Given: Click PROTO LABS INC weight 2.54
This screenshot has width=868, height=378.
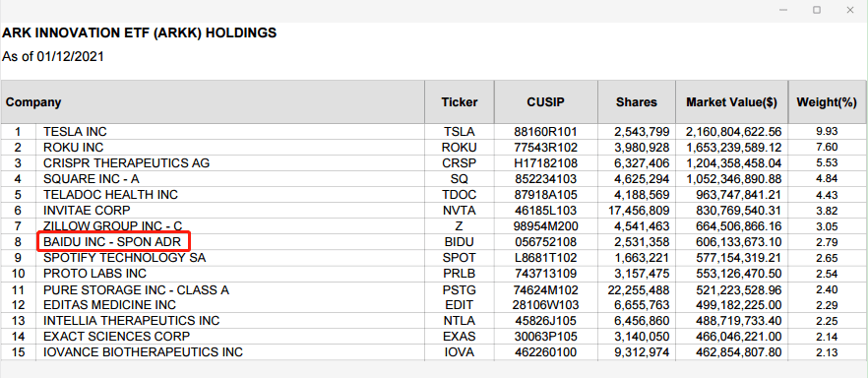Looking at the screenshot, I should 827,274.
